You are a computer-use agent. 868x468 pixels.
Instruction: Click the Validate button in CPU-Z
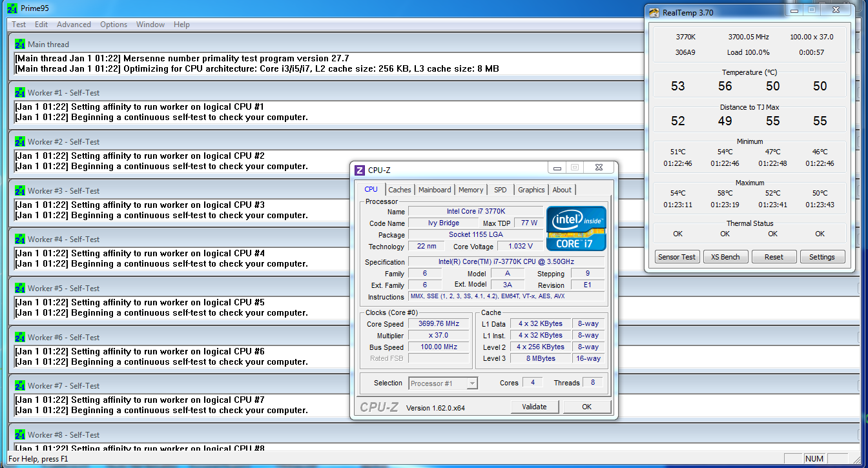point(534,407)
